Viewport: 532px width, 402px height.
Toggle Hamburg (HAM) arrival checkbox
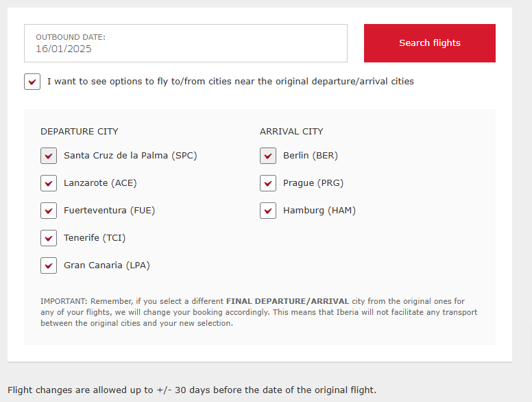pos(268,211)
